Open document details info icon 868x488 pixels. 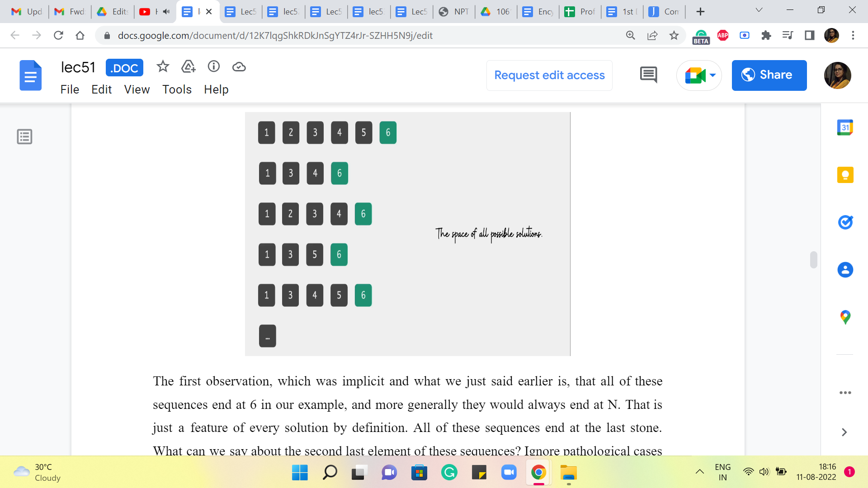point(213,67)
